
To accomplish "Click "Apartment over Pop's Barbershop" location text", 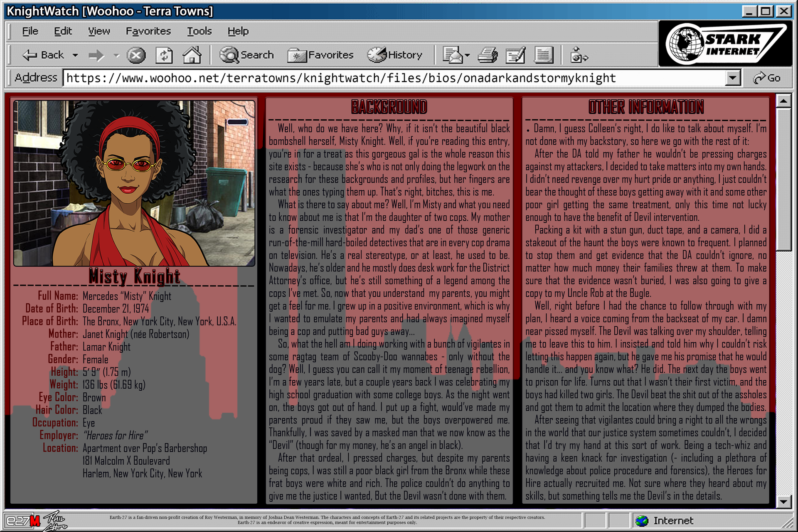I will [145, 448].
